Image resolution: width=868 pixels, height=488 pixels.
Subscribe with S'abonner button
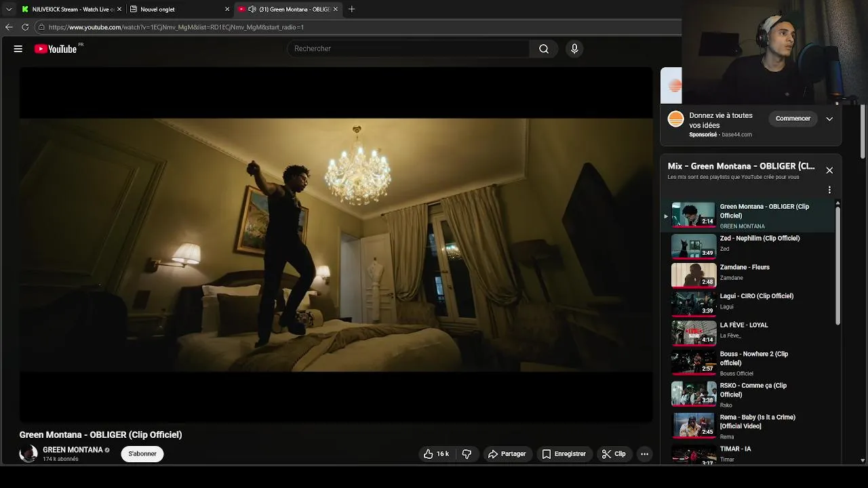(x=142, y=454)
